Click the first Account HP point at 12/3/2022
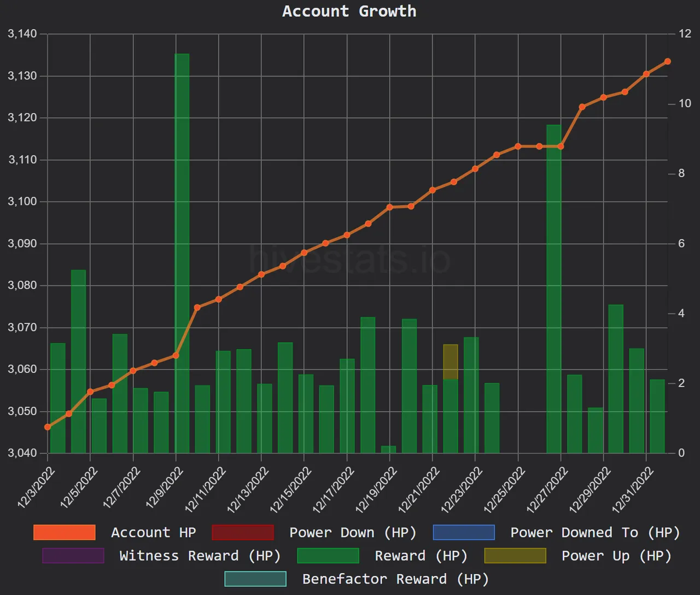This screenshot has width=700, height=595. click(x=48, y=427)
